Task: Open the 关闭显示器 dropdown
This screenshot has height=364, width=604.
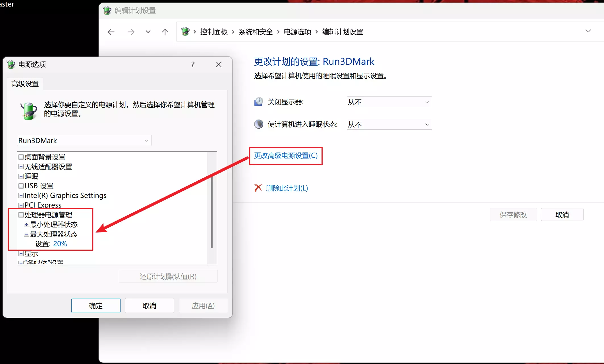Action: tap(389, 102)
